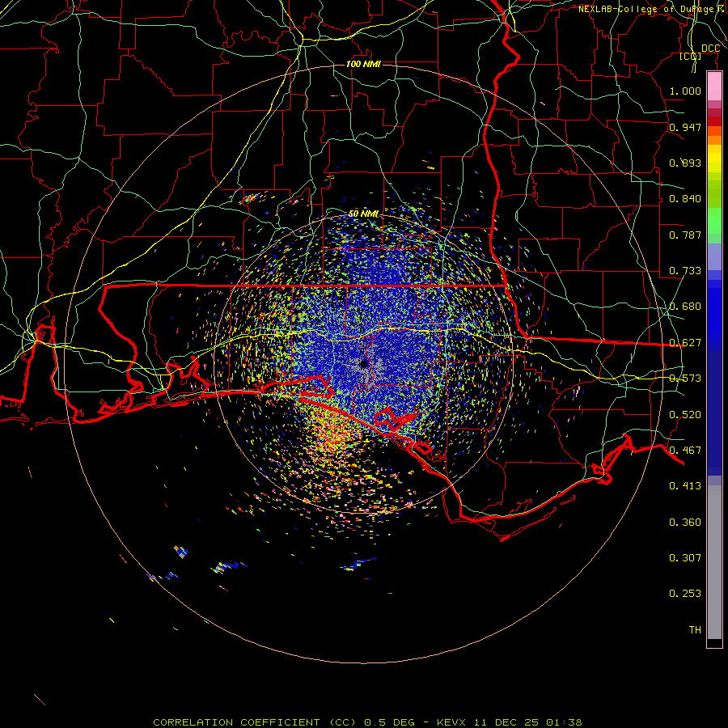Select the 0.520 scale value
Viewport: 728px width, 728px height.
point(685,414)
